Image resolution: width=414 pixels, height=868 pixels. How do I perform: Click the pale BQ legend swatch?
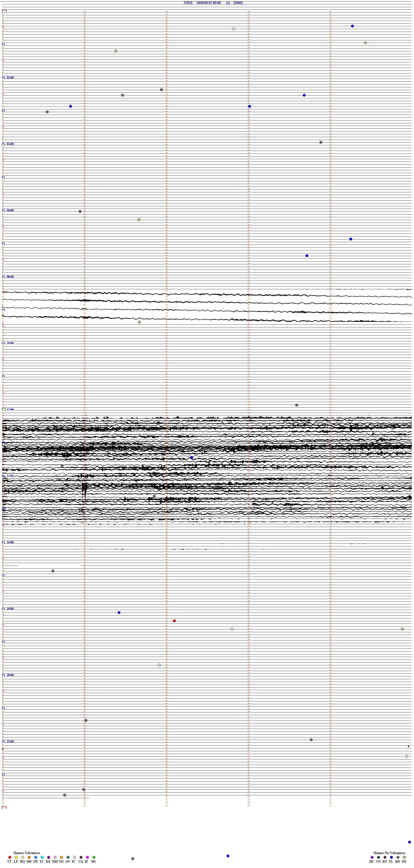(x=23, y=857)
